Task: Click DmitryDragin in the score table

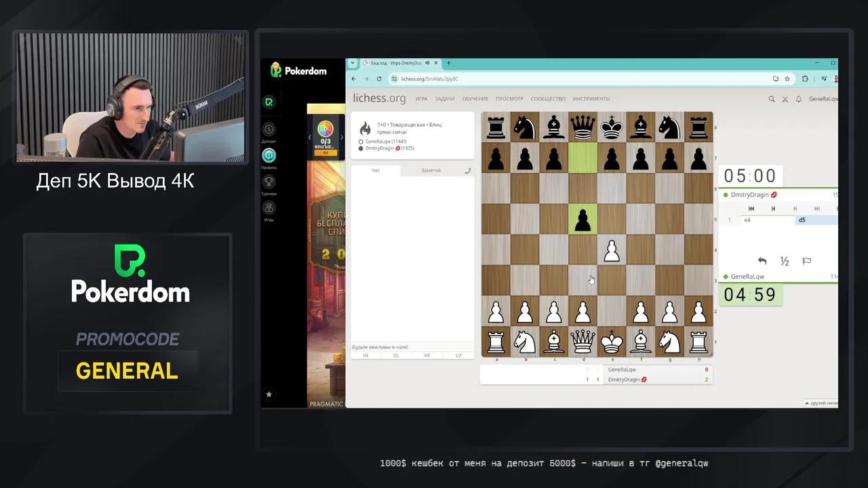Action: [x=624, y=380]
